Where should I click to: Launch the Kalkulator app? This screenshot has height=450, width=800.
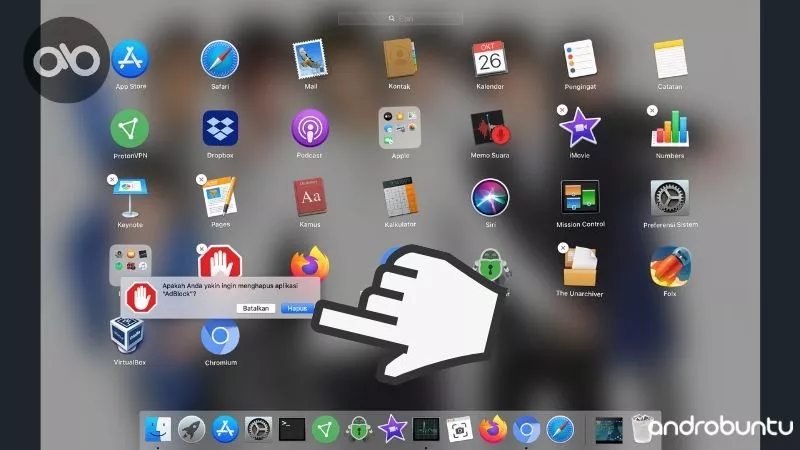(x=399, y=197)
